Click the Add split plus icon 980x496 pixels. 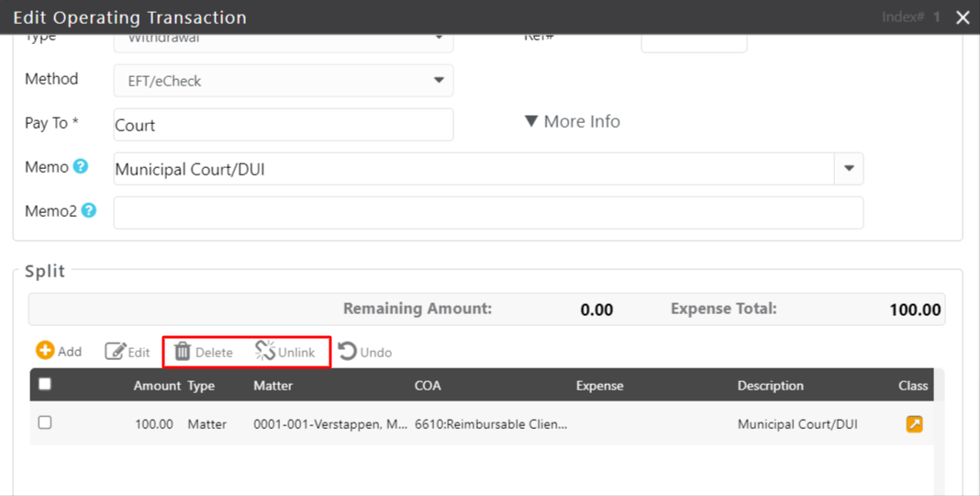[45, 351]
